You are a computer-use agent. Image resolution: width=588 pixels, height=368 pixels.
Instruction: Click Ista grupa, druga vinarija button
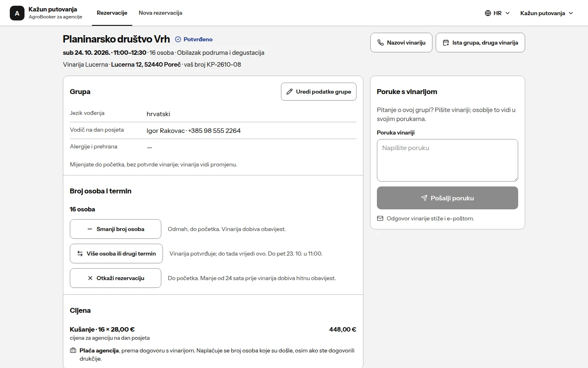480,43
